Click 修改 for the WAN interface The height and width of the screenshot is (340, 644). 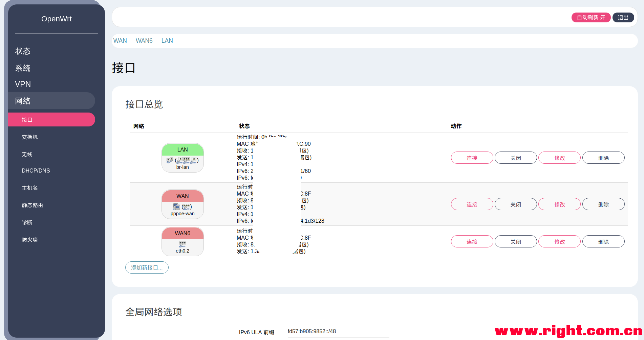tap(559, 204)
